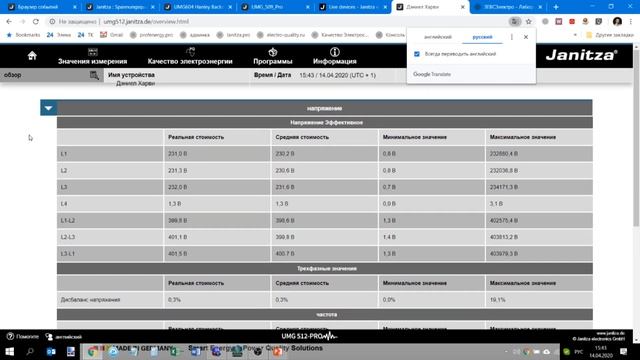Open Качество электроэнергии menu
The height and width of the screenshot is (360, 640).
(190, 56)
